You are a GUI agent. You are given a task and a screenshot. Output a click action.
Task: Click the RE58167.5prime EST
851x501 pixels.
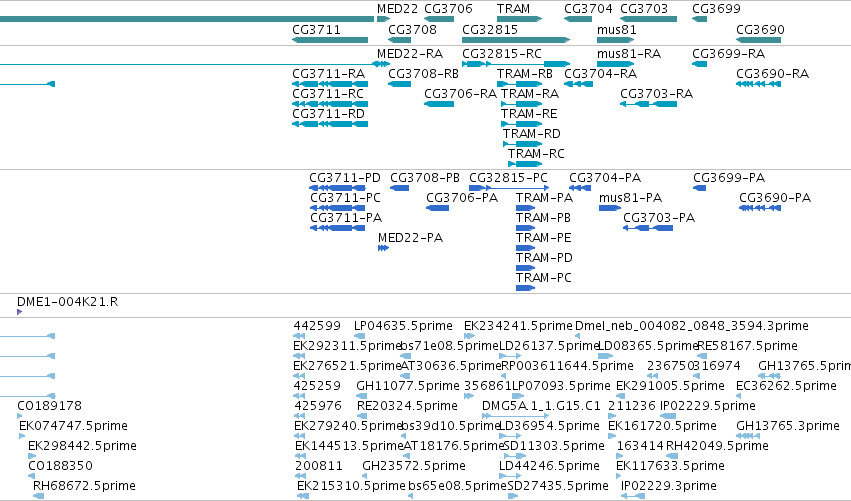pyautogui.click(x=702, y=356)
